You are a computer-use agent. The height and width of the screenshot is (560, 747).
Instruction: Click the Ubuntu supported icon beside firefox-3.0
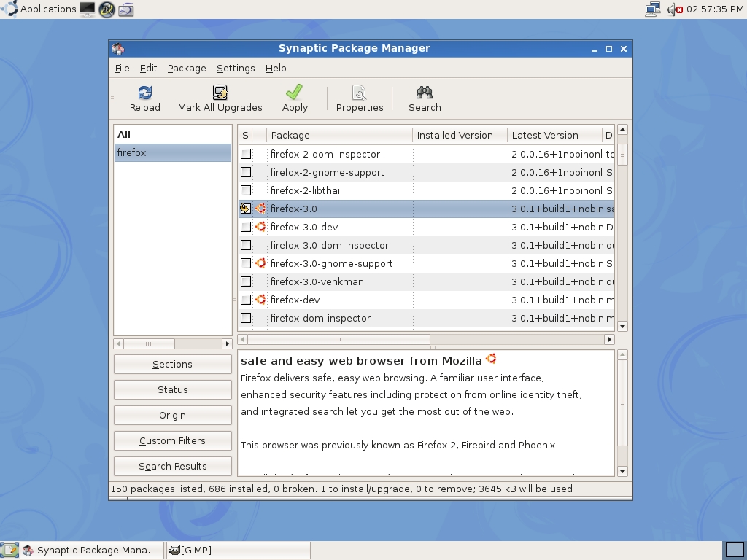[x=260, y=209]
